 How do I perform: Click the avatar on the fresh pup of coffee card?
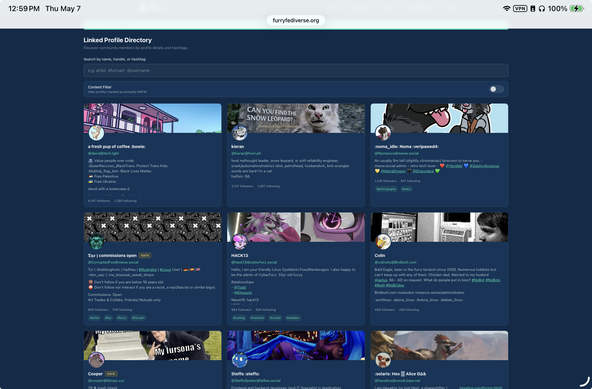96,133
